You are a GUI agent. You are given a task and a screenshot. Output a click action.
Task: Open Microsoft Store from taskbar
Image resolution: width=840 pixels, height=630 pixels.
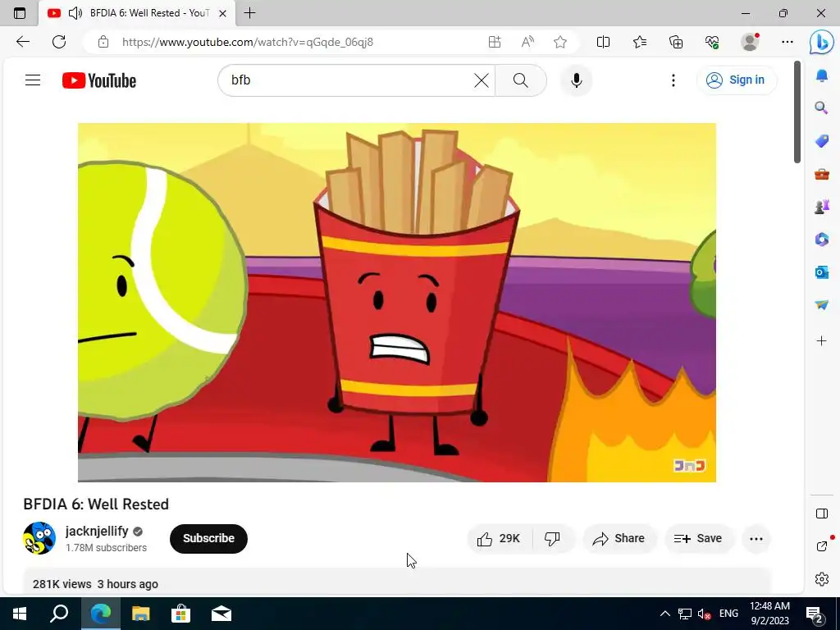pyautogui.click(x=181, y=614)
